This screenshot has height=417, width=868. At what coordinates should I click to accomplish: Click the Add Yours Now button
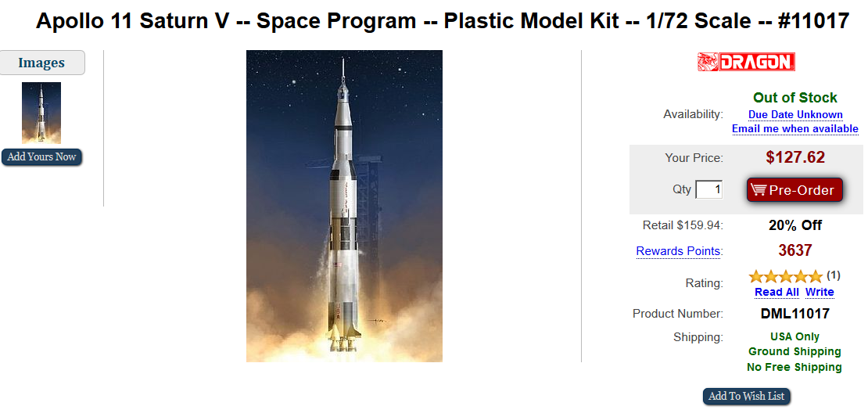[41, 156]
